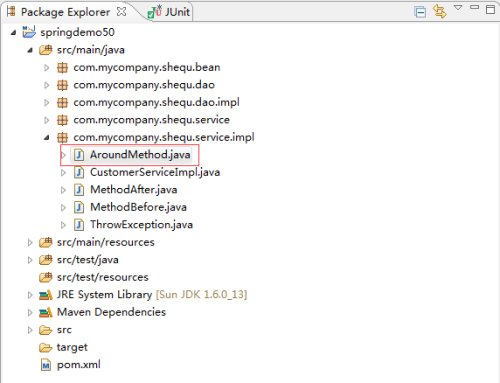500x383 pixels.
Task: Click the pom.xml Maven file icon
Action: 46,365
